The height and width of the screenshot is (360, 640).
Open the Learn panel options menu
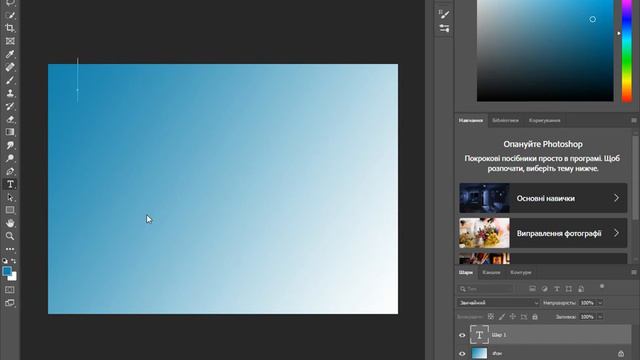click(634, 120)
